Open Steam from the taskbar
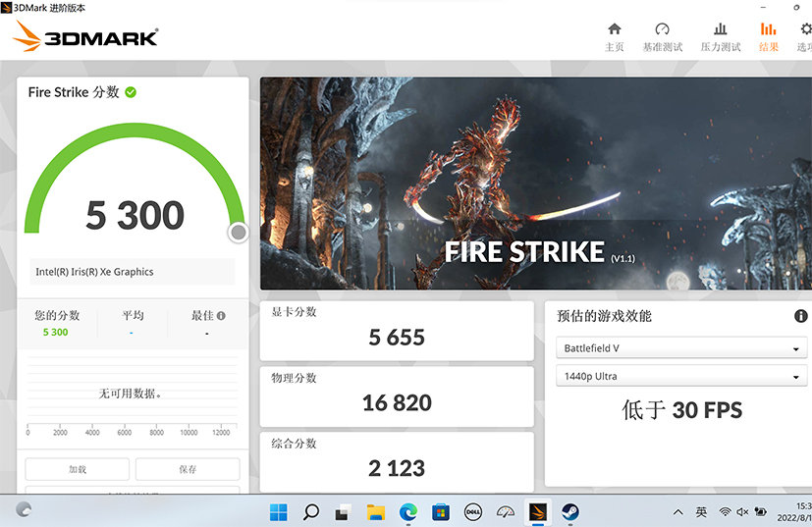 point(570,512)
